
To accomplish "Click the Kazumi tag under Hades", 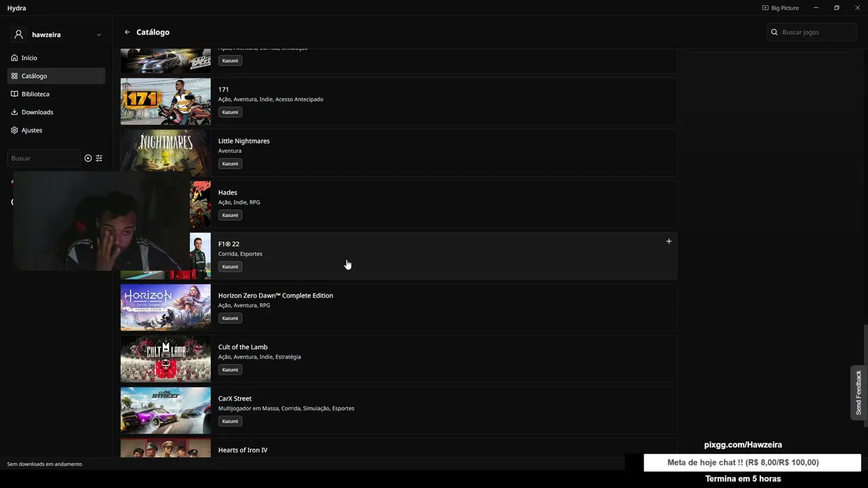I will [230, 215].
